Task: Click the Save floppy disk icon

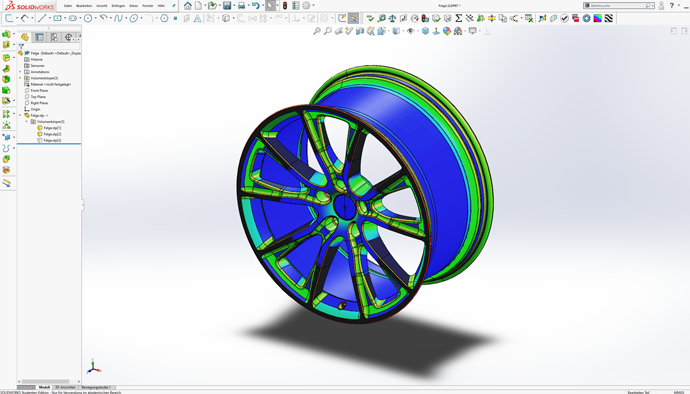Action: [x=227, y=6]
